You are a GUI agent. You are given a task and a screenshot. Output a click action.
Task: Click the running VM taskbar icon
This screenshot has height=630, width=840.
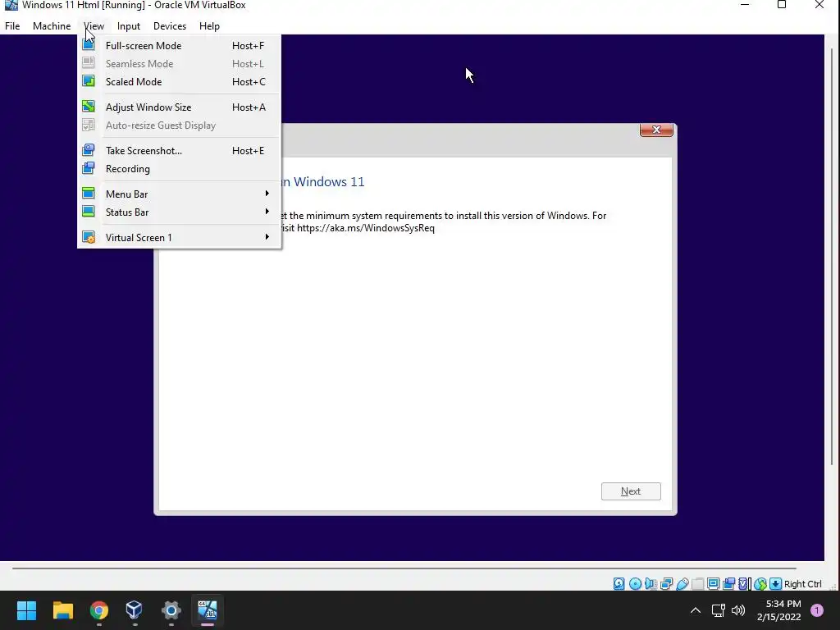coord(208,609)
